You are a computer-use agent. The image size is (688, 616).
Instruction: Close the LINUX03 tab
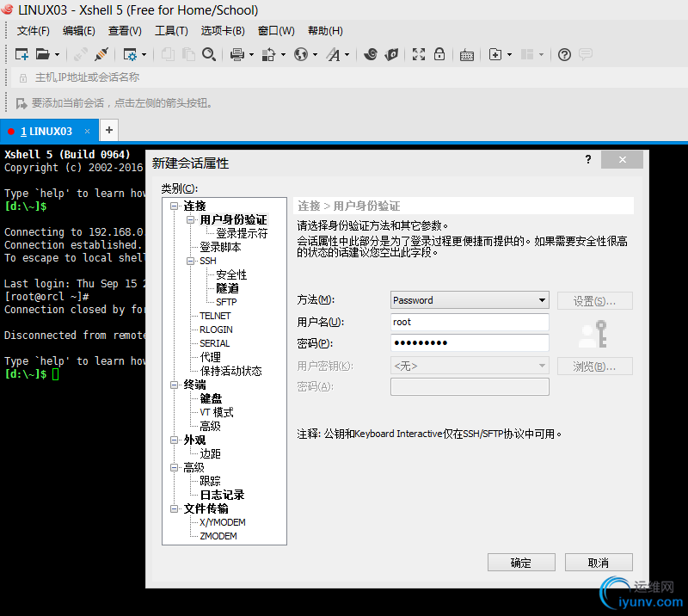(x=88, y=132)
